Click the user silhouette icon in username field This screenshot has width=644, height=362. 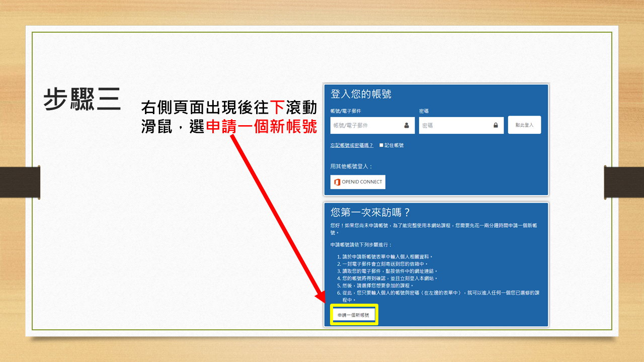tap(407, 126)
